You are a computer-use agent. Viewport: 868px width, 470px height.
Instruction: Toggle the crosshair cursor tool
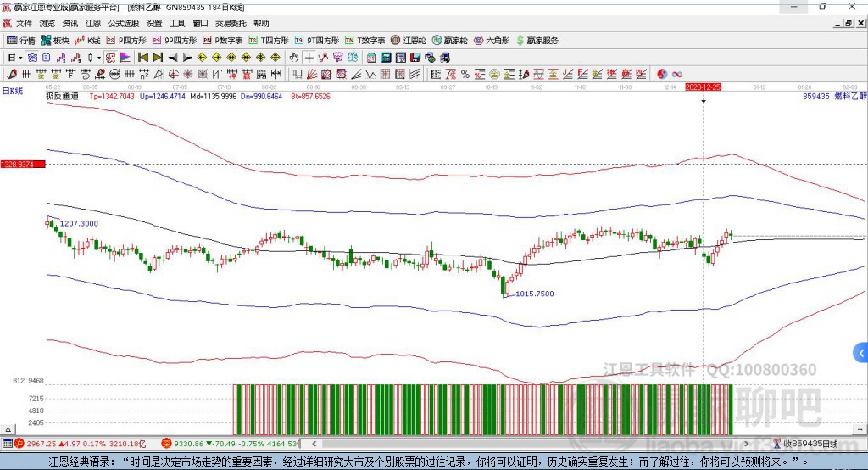point(309,58)
